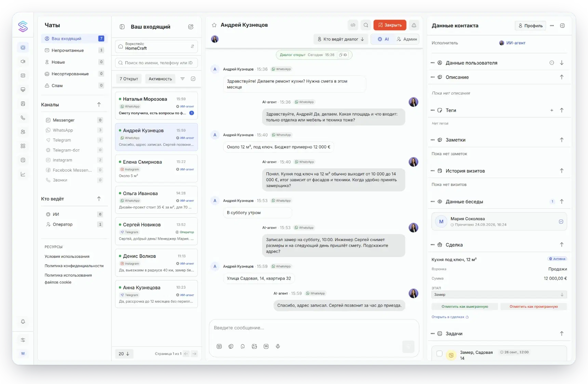Open the Политика конфиденциальности link
588x384 pixels.
coord(74,266)
